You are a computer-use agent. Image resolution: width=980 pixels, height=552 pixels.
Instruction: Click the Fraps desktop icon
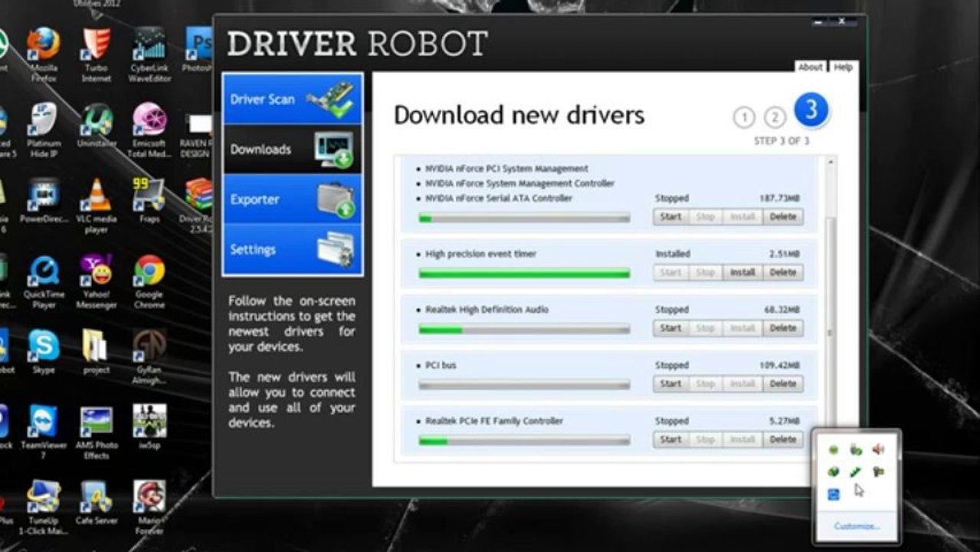coord(149,199)
